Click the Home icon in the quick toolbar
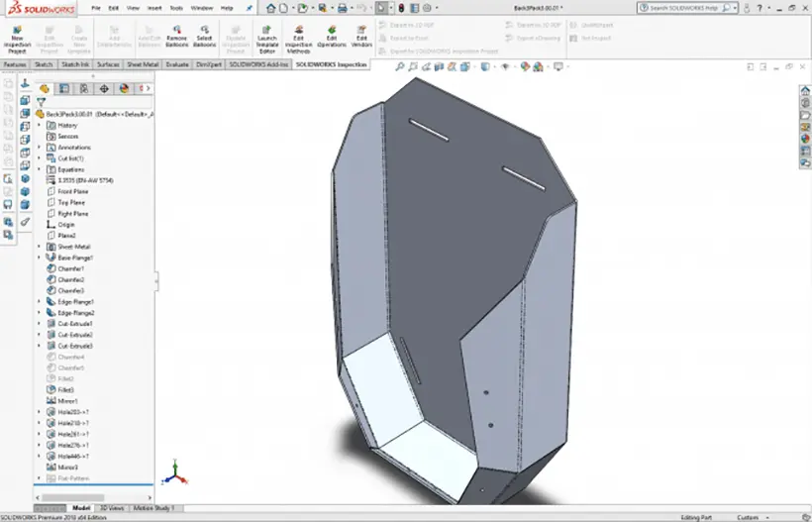 pos(271,8)
